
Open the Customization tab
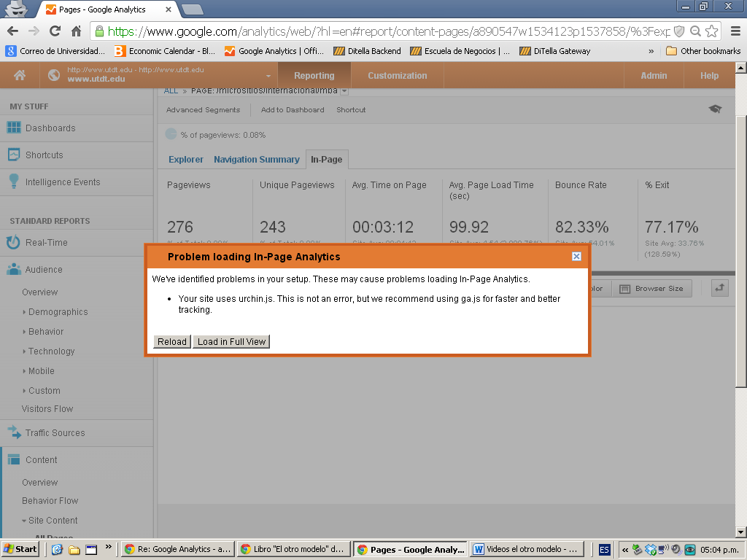coord(398,75)
